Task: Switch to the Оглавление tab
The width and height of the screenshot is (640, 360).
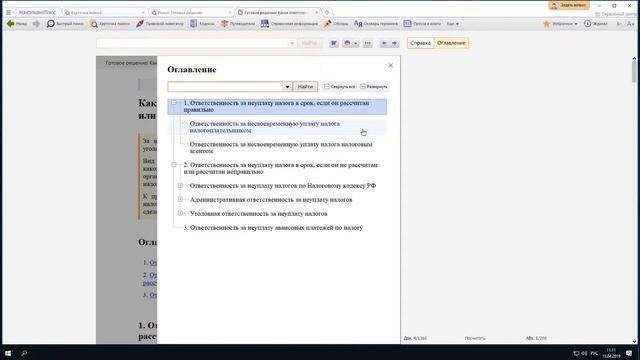Action: pos(451,43)
